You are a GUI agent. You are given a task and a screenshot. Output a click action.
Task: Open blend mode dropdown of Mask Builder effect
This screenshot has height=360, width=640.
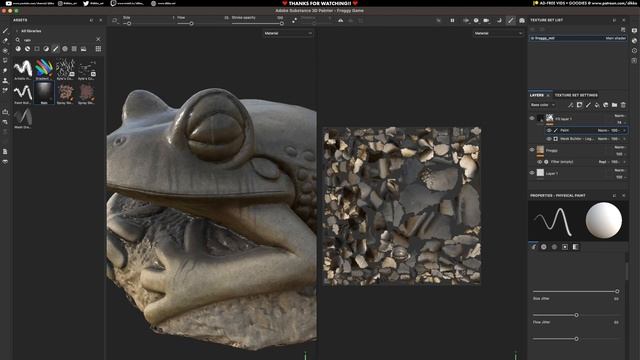[x=604, y=139]
